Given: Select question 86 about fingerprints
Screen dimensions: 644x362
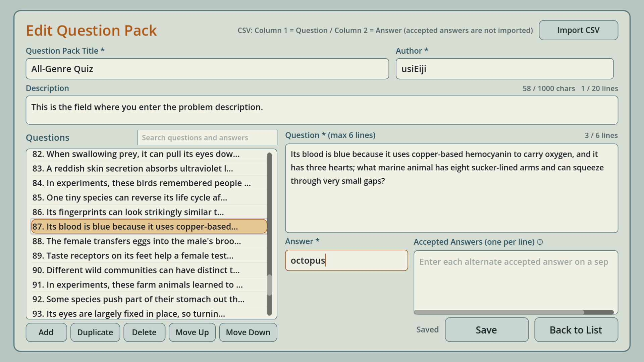Looking at the screenshot, I should (x=149, y=212).
